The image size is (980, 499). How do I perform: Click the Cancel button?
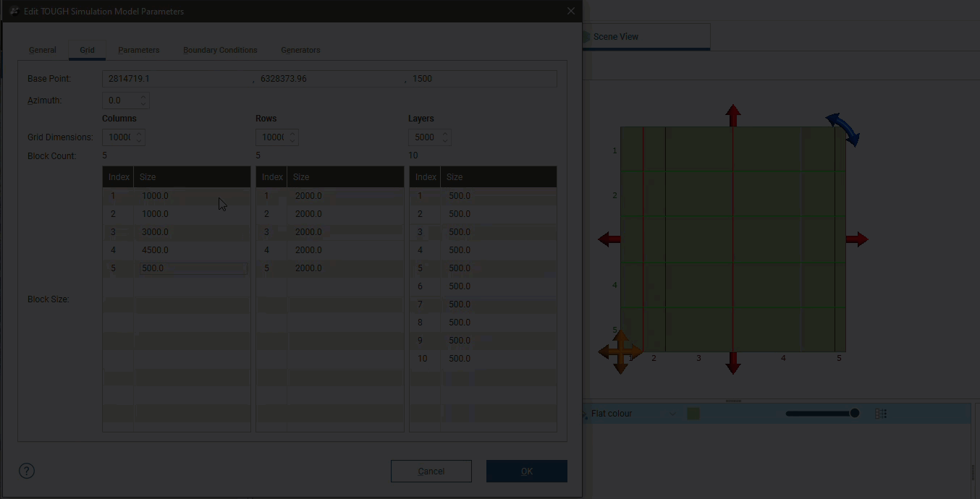(x=431, y=471)
